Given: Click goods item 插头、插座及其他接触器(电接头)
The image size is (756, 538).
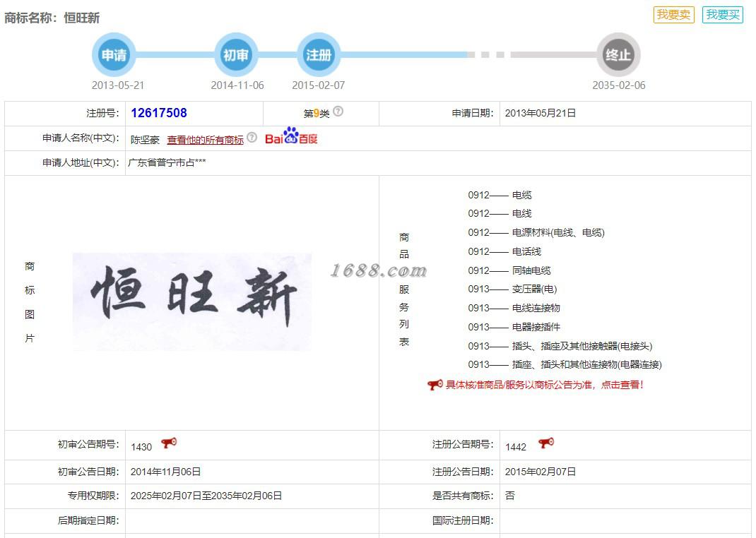Looking at the screenshot, I should [560, 346].
